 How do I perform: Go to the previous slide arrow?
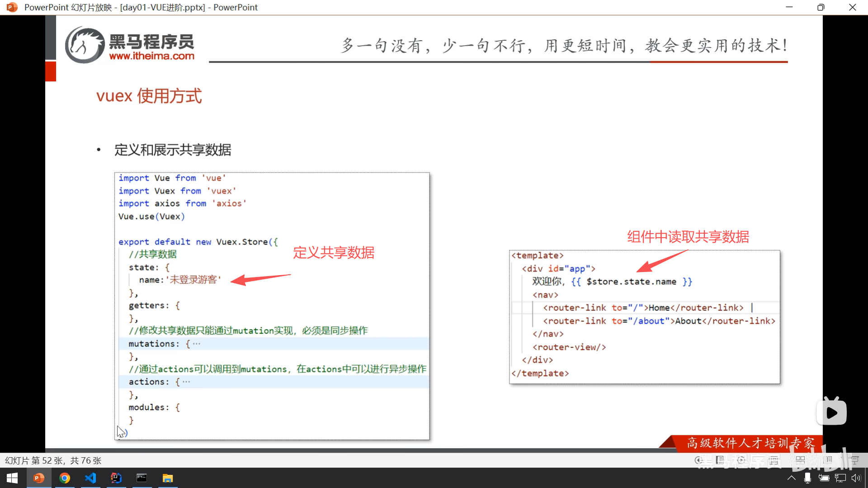tap(699, 460)
